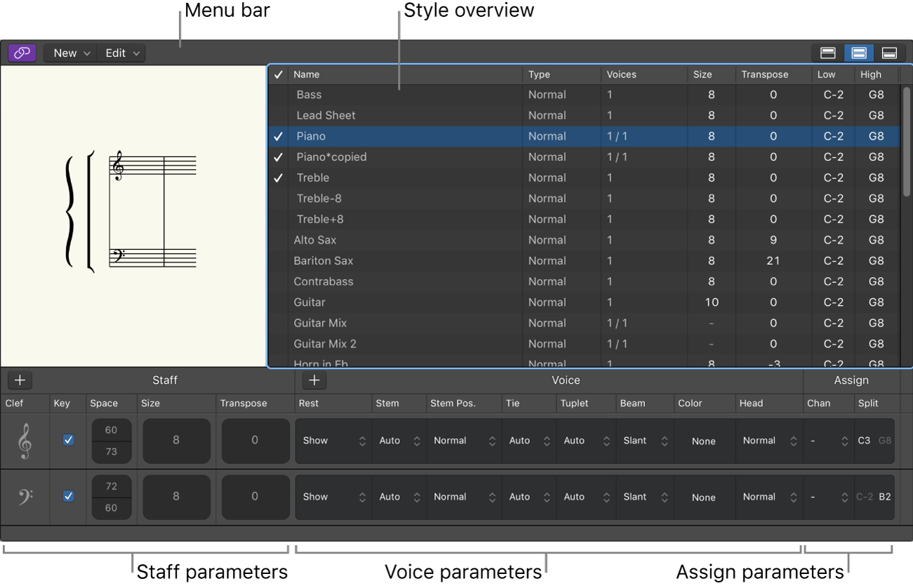Viewport: 913px width, 588px height.
Task: Click Size field of treble staff
Action: point(176,441)
